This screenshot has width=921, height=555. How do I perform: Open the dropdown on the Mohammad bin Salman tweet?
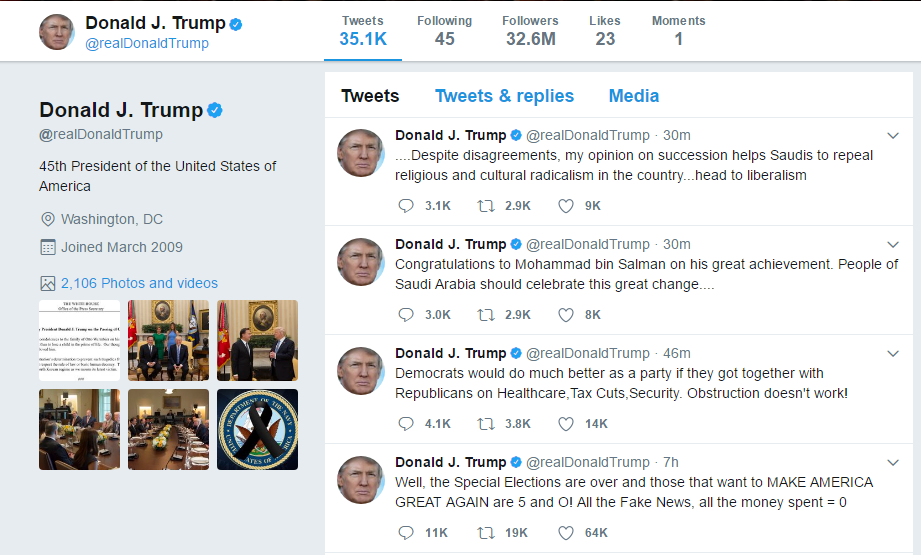[x=894, y=245]
